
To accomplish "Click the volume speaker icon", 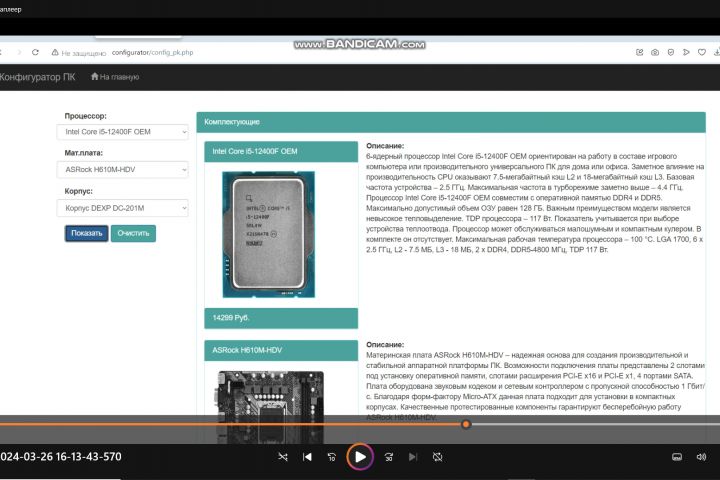I will point(701,457).
